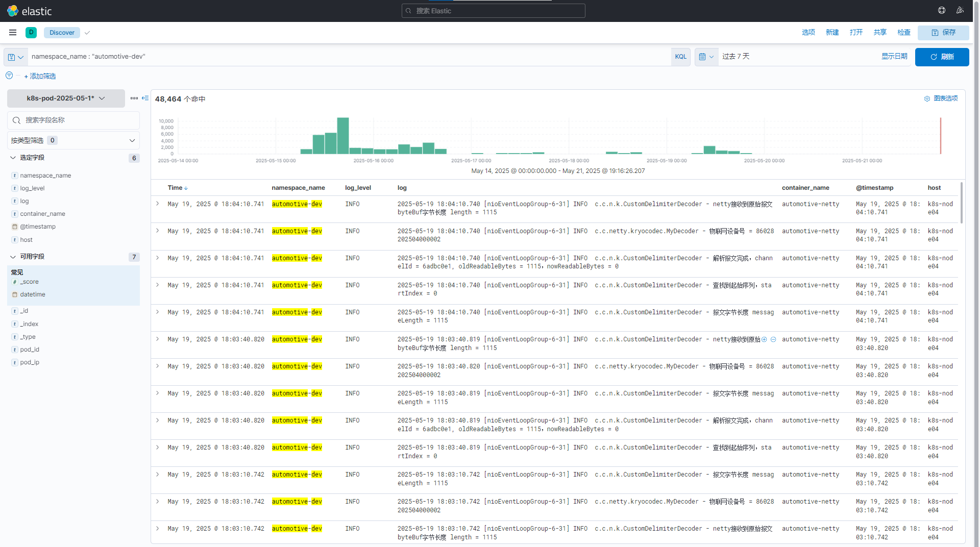The image size is (980, 547).
Task: Click 添加筛选 add filter link
Action: point(40,76)
